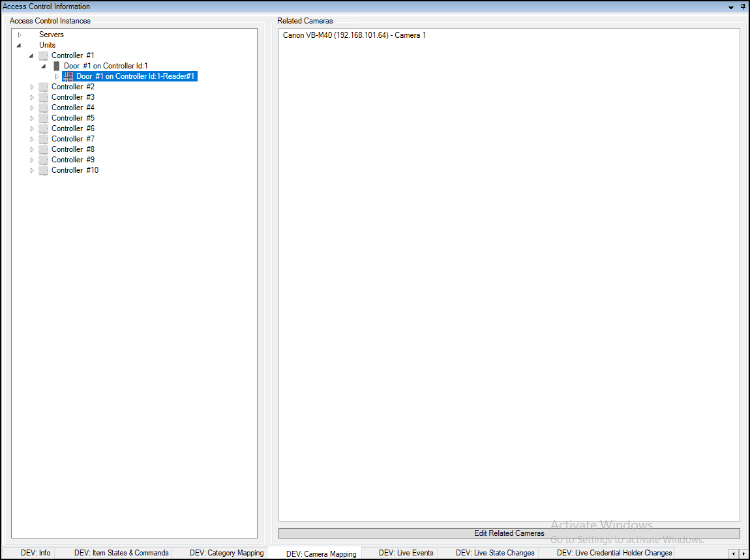Click the Controller #10 unit icon
Image resolution: width=750 pixels, height=560 pixels.
(x=43, y=169)
